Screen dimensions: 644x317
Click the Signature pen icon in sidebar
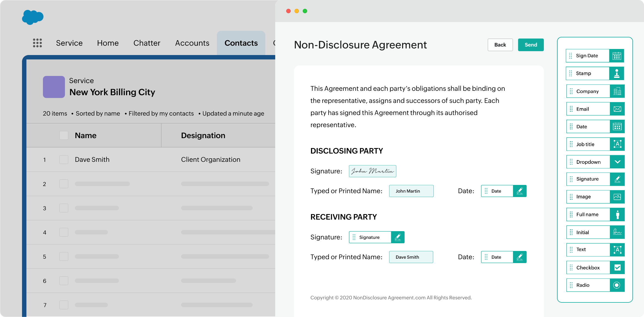pos(617,179)
